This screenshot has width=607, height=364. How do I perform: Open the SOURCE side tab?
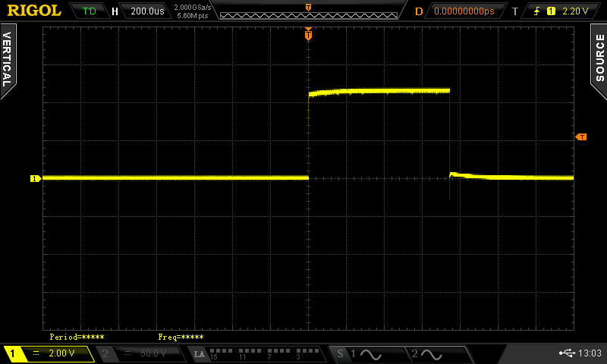click(x=599, y=57)
